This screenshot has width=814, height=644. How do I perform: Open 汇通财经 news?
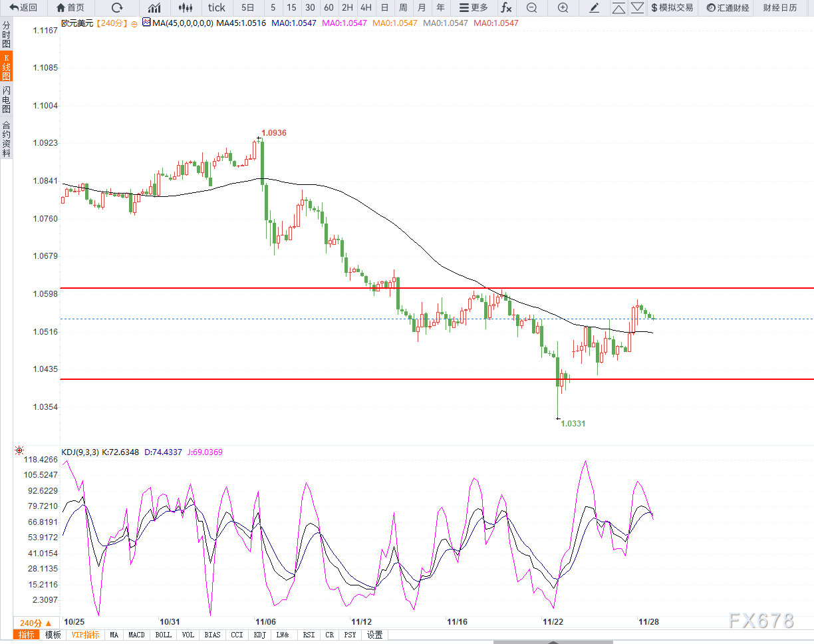pos(728,8)
